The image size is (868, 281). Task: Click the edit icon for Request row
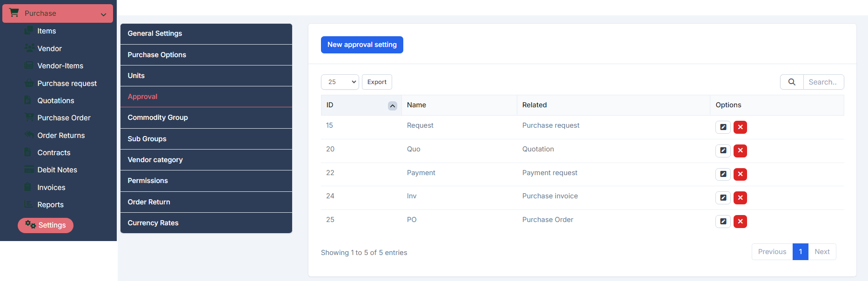click(723, 127)
